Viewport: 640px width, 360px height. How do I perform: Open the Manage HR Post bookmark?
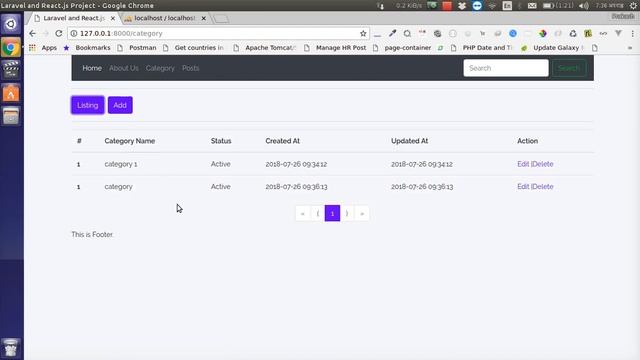coord(336,48)
